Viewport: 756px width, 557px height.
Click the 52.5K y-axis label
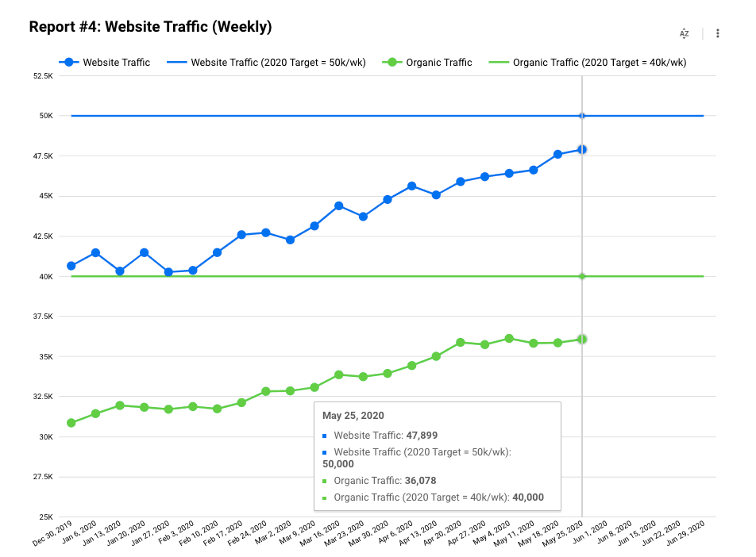pyautogui.click(x=43, y=76)
